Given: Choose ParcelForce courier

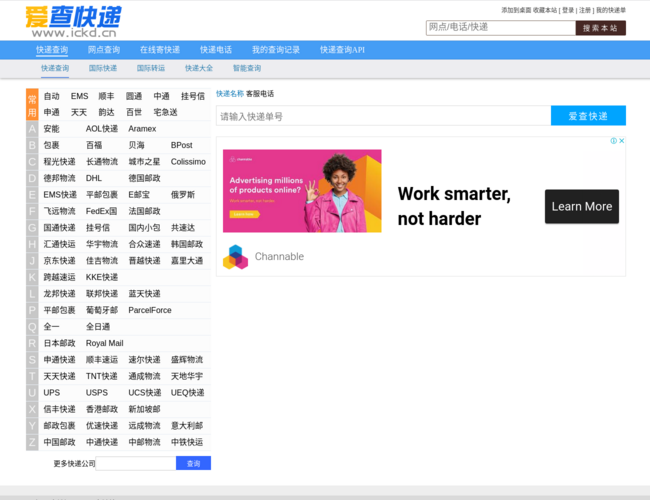Looking at the screenshot, I should (150, 310).
